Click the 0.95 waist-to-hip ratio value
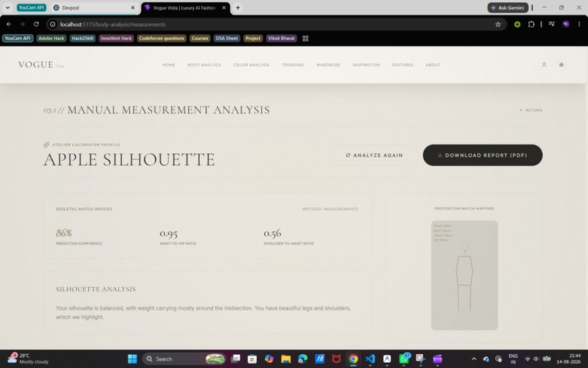 click(169, 233)
